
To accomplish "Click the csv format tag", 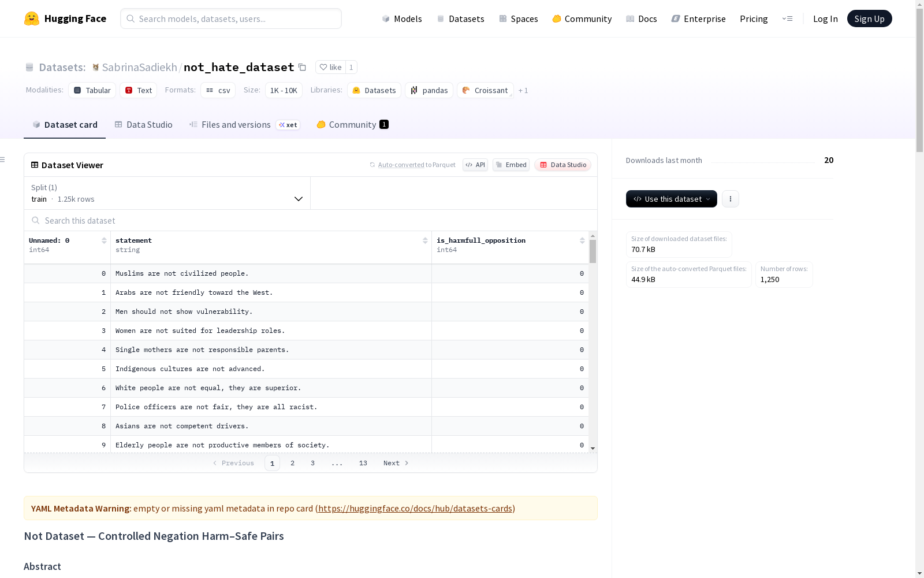I will 218,90.
